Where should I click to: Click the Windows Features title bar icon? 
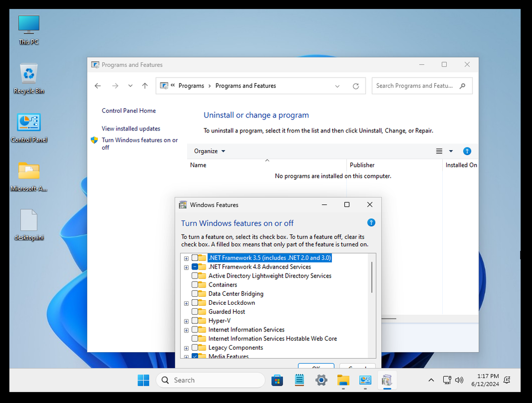(183, 205)
